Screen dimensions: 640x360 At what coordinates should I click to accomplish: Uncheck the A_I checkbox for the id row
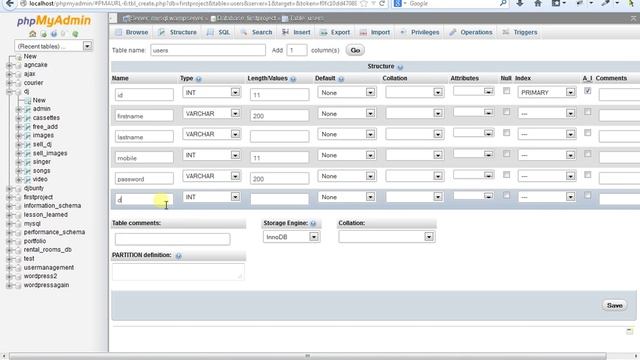point(587,91)
